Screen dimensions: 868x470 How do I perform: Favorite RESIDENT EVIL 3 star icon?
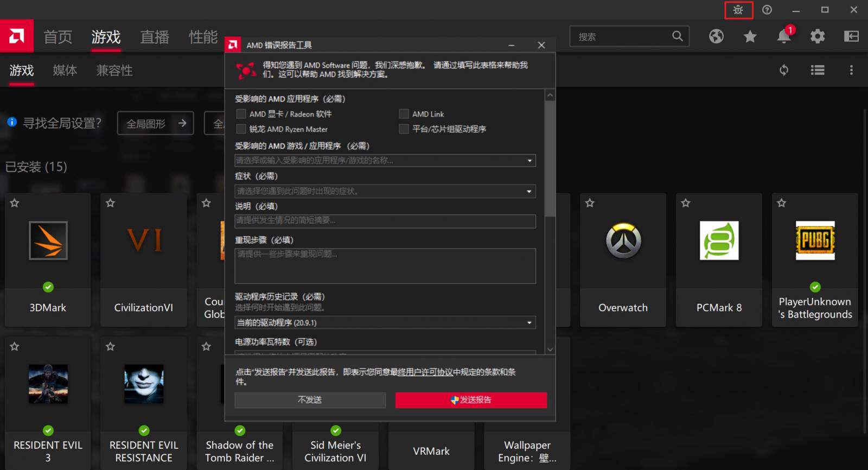pyautogui.click(x=15, y=346)
